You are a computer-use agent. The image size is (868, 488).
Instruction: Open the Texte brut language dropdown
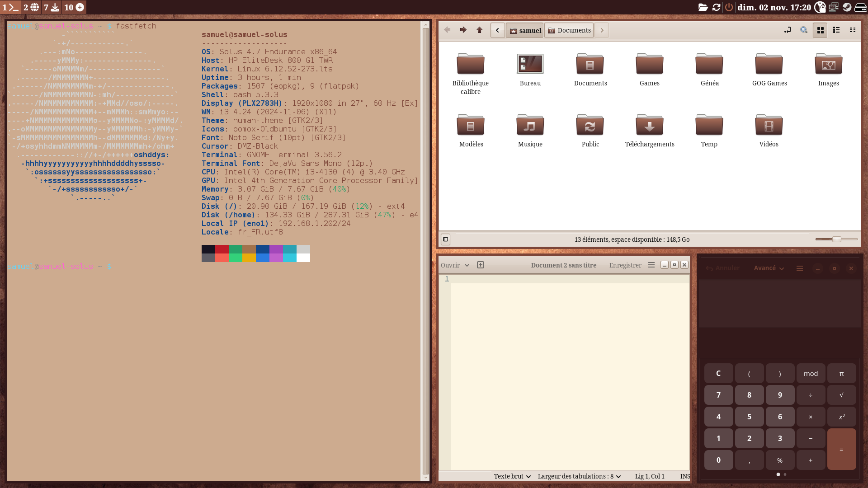coord(512,476)
